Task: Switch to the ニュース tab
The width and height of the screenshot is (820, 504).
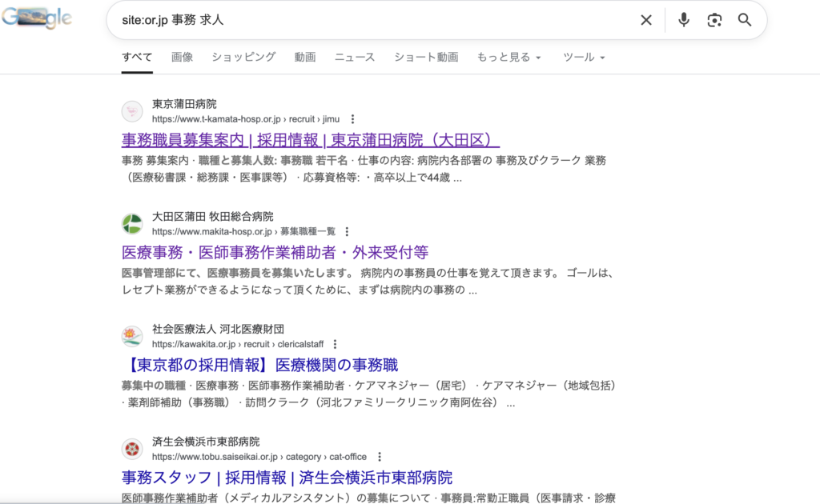Action: (x=355, y=58)
